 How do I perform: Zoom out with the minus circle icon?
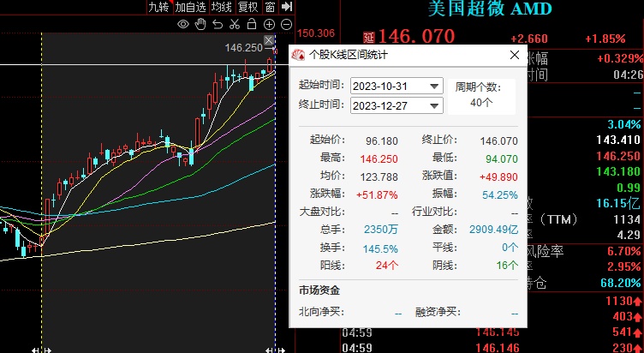(x=286, y=25)
